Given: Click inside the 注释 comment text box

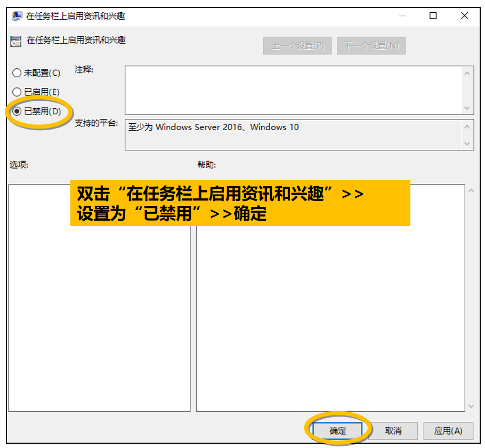Looking at the screenshot, I should [x=293, y=90].
